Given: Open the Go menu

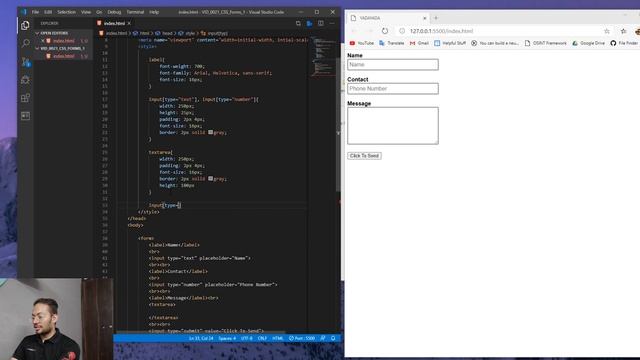Looking at the screenshot, I should click(x=99, y=12).
